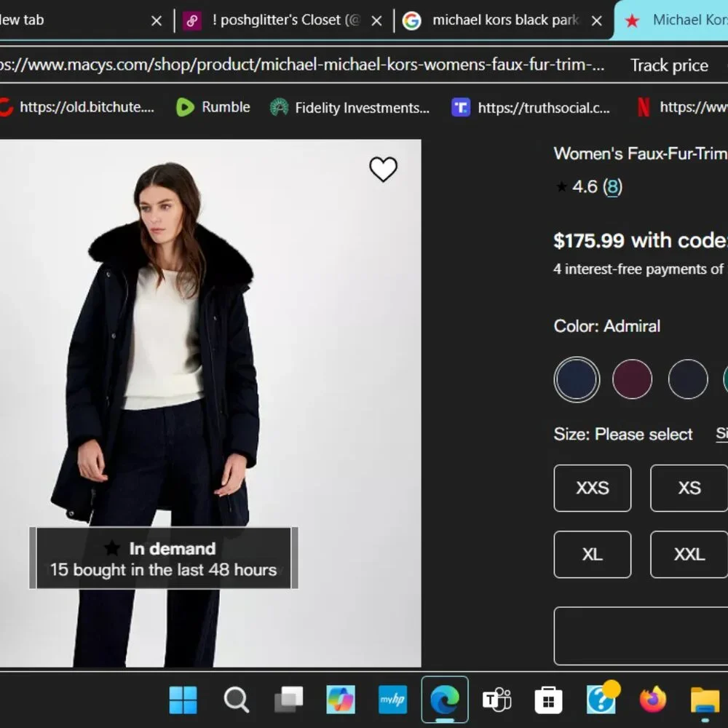Open Microsoft Teams from the taskbar

[496, 699]
